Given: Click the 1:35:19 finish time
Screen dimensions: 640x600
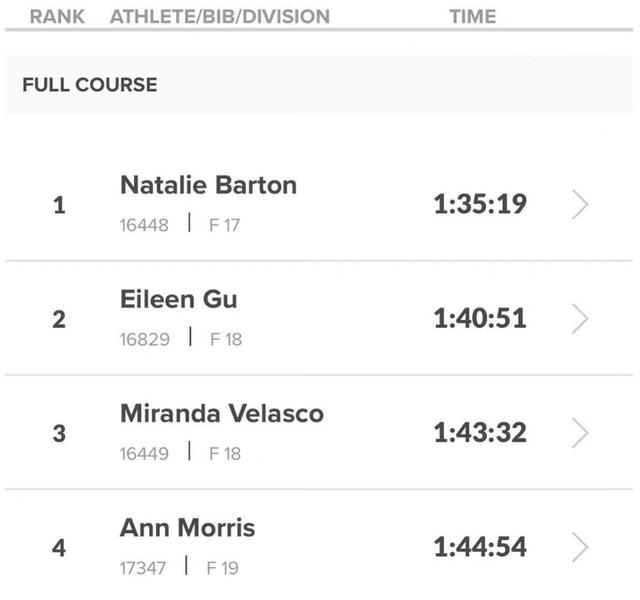Looking at the screenshot, I should pos(480,204).
